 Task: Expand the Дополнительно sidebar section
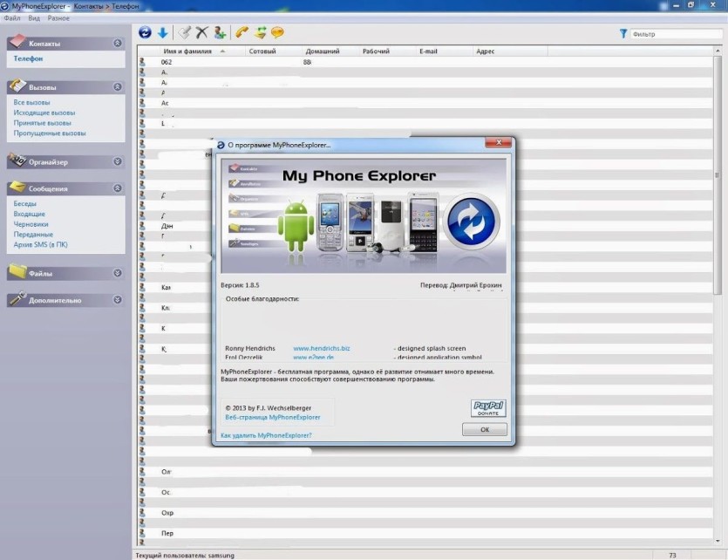click(118, 300)
